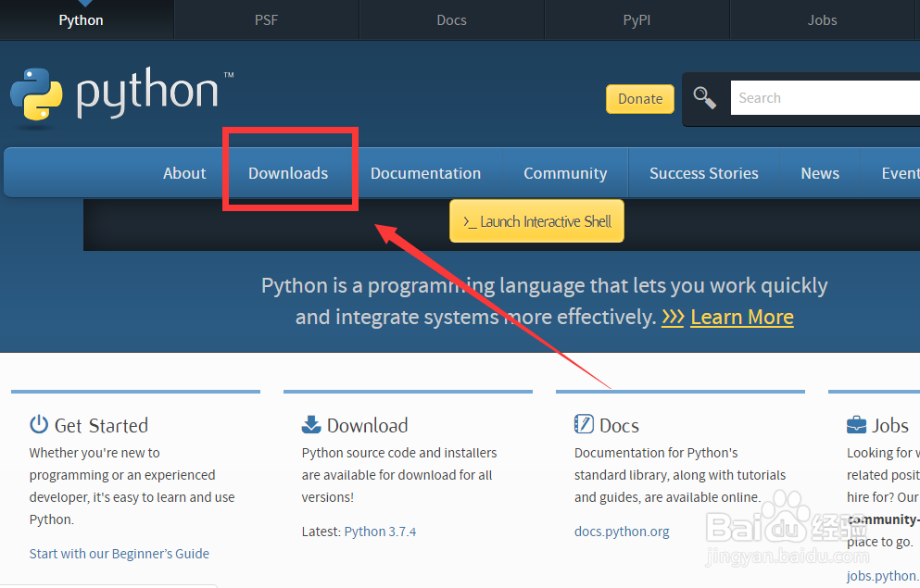This screenshot has height=588, width=920.
Task: Open the Python 3.7.4 latest link
Action: pyautogui.click(x=380, y=532)
